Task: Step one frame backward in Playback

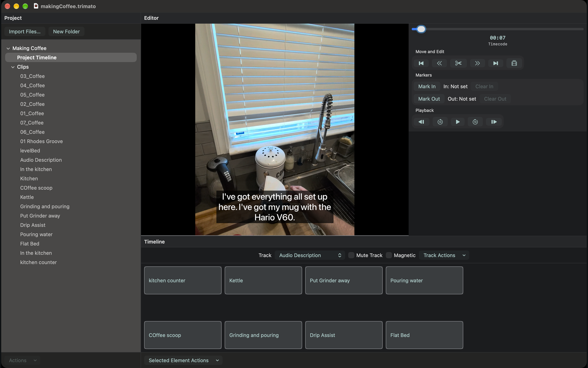Action: click(x=421, y=122)
